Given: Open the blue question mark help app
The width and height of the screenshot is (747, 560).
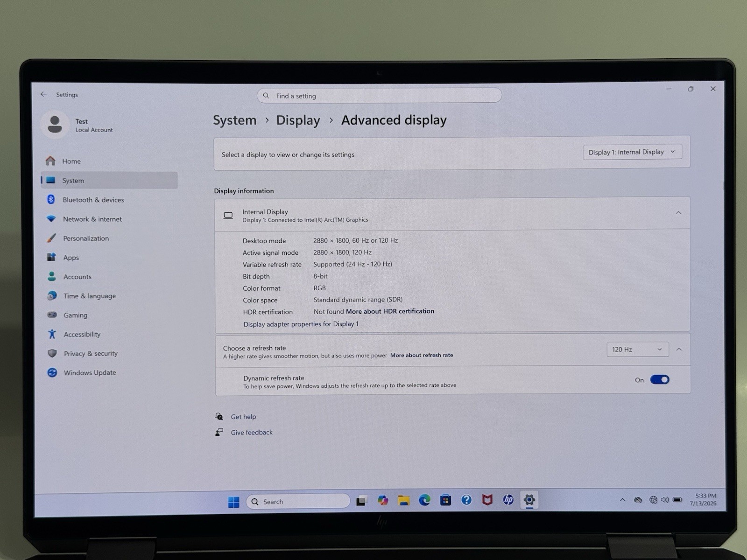Looking at the screenshot, I should pos(466,500).
